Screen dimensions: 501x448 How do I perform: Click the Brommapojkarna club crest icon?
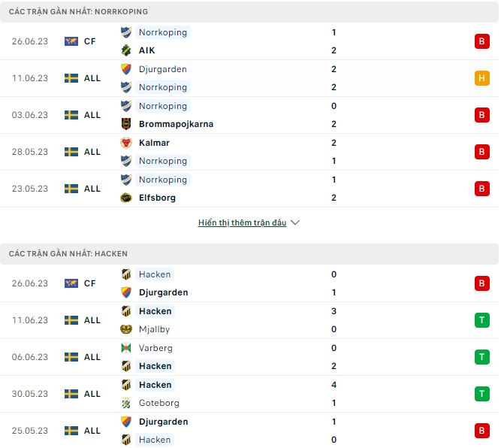pyautogui.click(x=125, y=124)
